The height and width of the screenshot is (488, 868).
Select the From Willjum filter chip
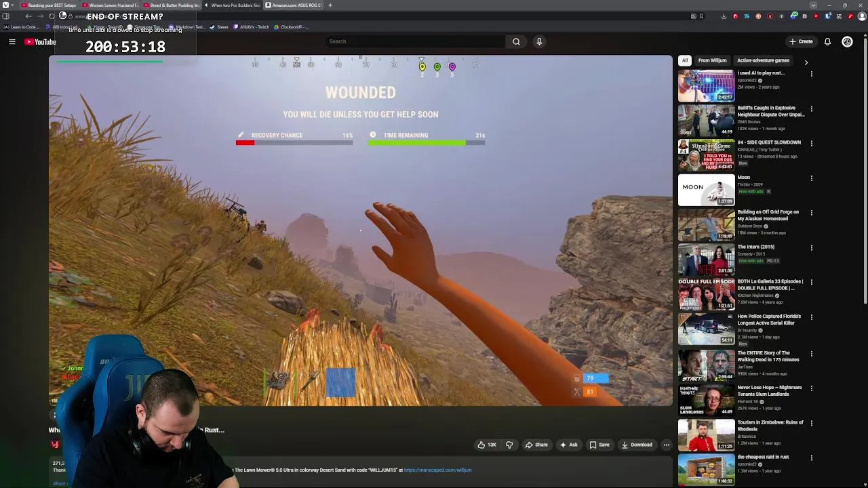click(712, 60)
